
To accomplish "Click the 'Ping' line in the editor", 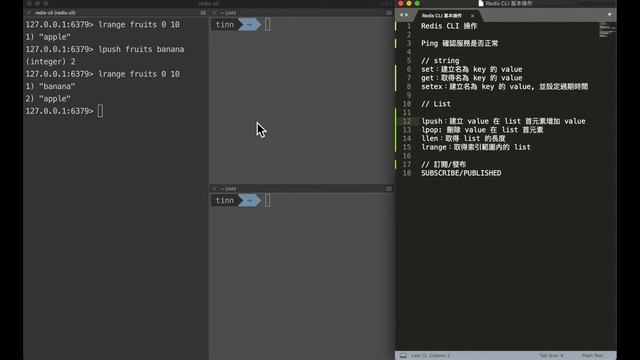I will 460,43.
